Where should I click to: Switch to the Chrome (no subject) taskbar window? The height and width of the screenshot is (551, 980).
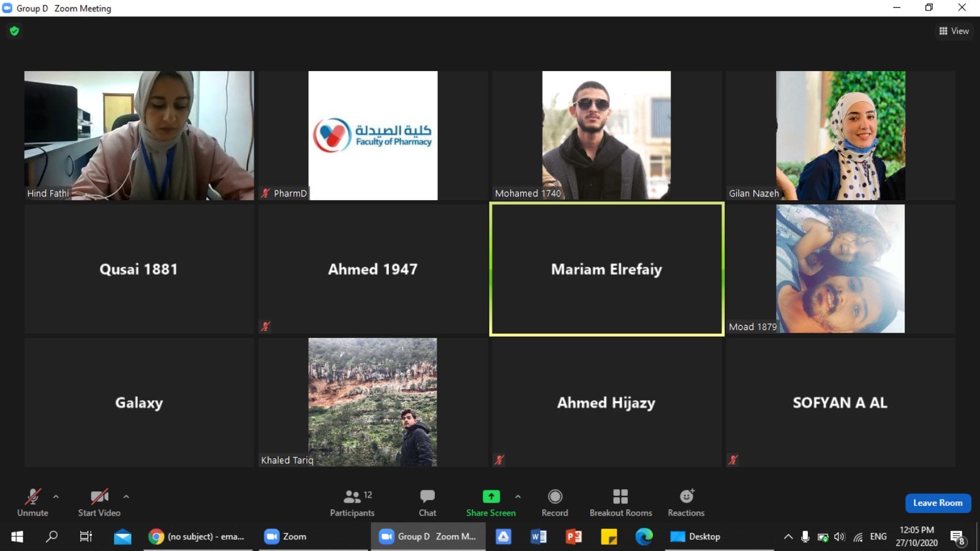197,537
